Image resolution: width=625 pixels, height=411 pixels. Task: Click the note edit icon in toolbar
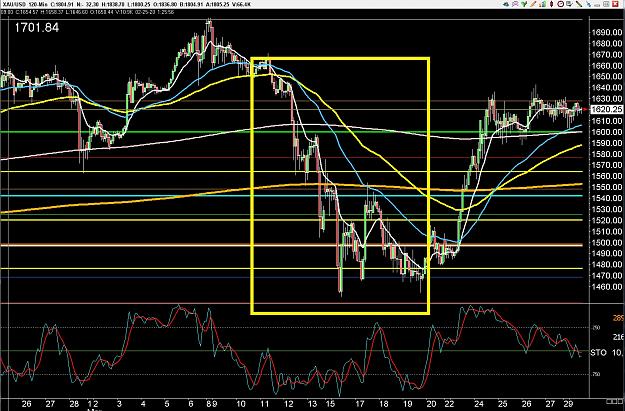click(569, 4)
